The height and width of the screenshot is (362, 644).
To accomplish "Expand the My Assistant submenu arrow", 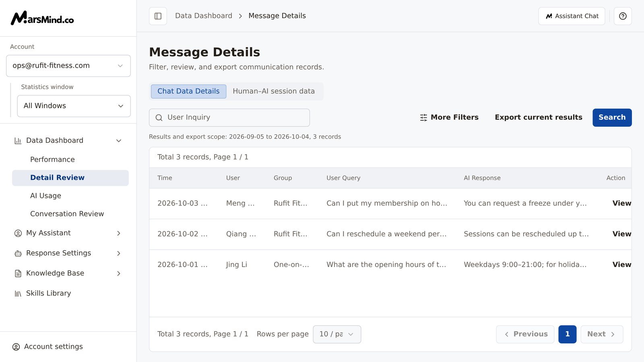I will tap(119, 233).
